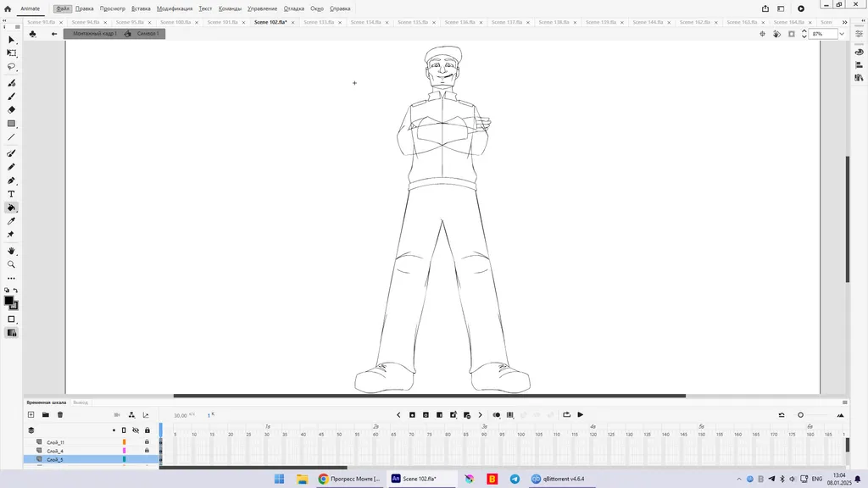Select the Paint Bucket tool
This screenshot has width=868, height=488.
[x=12, y=208]
